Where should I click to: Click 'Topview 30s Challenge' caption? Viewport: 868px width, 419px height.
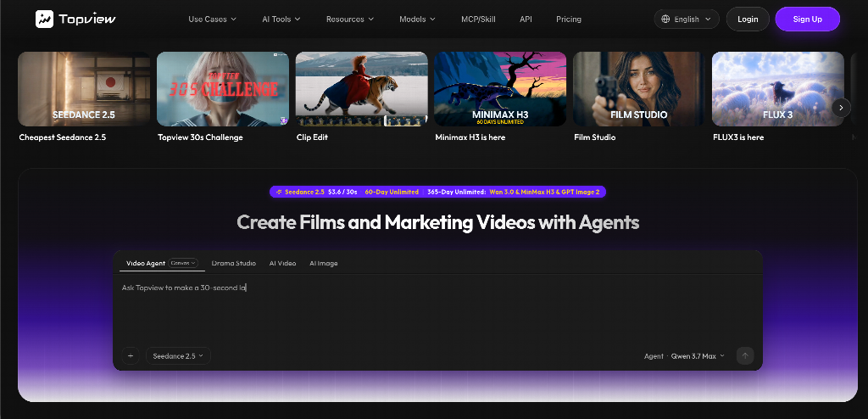pos(200,137)
